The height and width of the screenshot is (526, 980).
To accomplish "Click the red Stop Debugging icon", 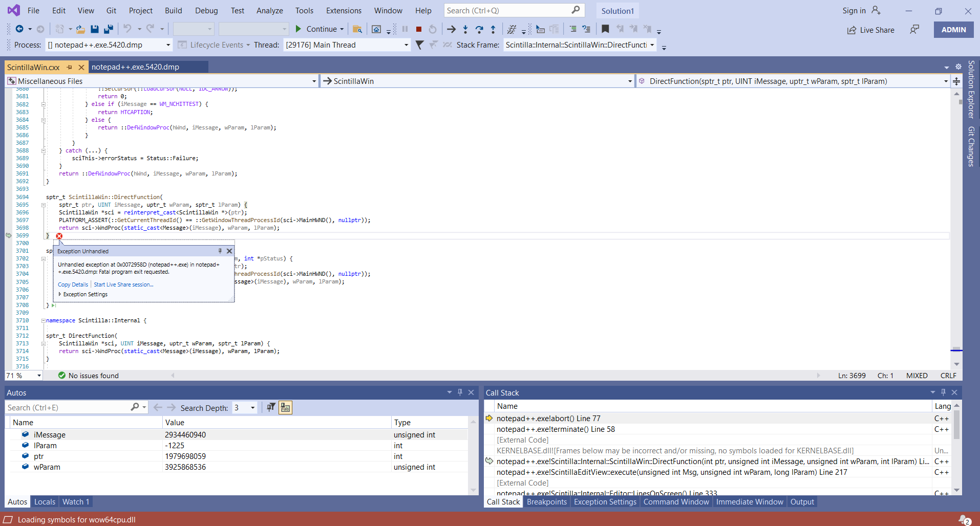I will pyautogui.click(x=419, y=29).
